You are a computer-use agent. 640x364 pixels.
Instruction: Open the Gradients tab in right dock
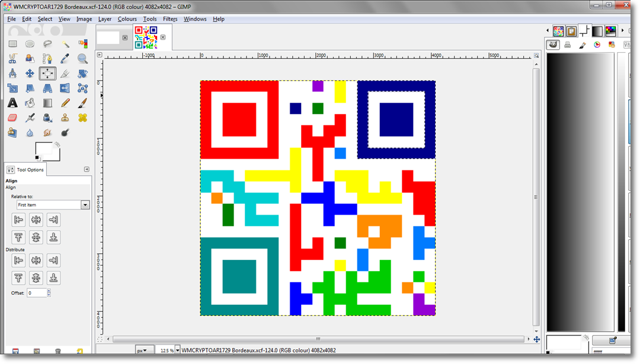coord(597,31)
